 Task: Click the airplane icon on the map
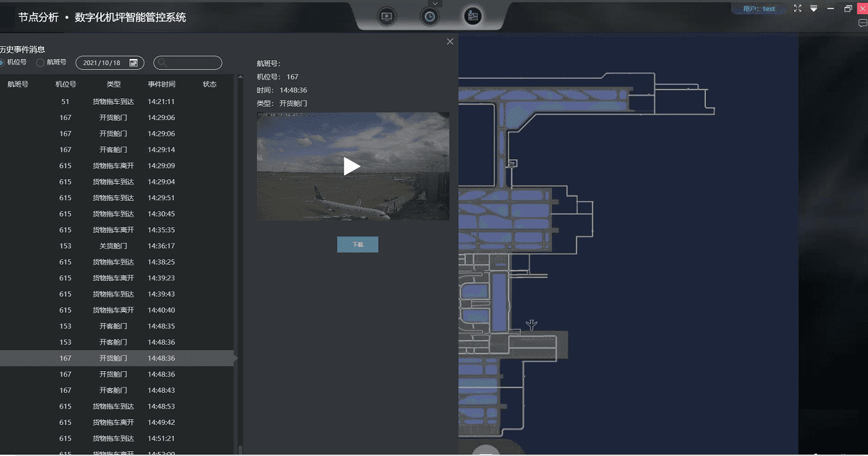(x=532, y=325)
